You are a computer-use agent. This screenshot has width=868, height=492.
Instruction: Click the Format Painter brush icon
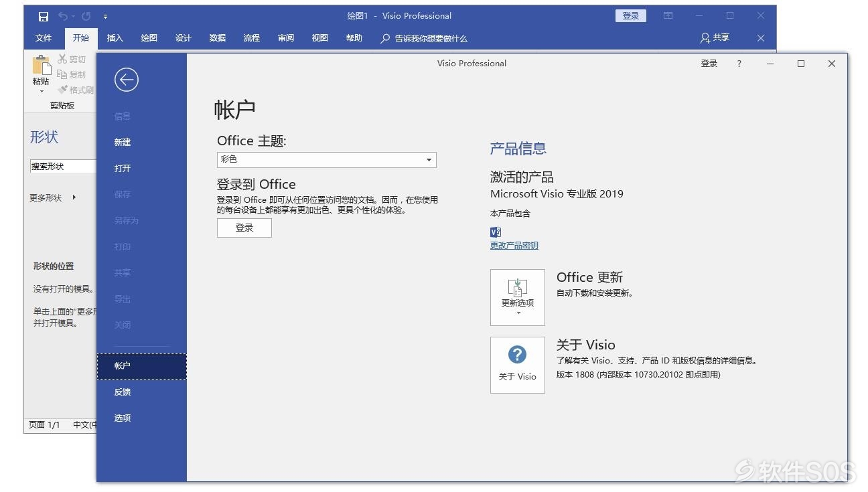[x=63, y=90]
